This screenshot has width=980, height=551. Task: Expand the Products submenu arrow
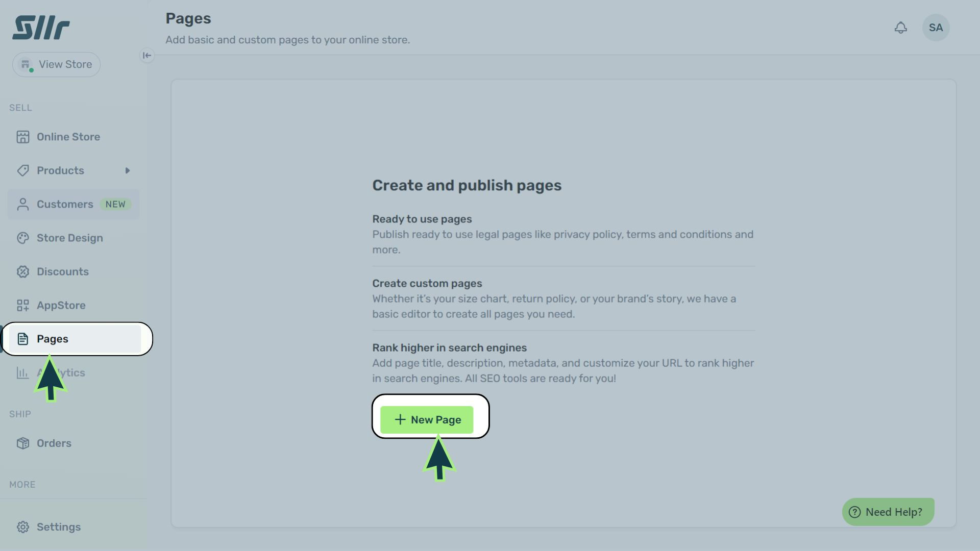128,170
